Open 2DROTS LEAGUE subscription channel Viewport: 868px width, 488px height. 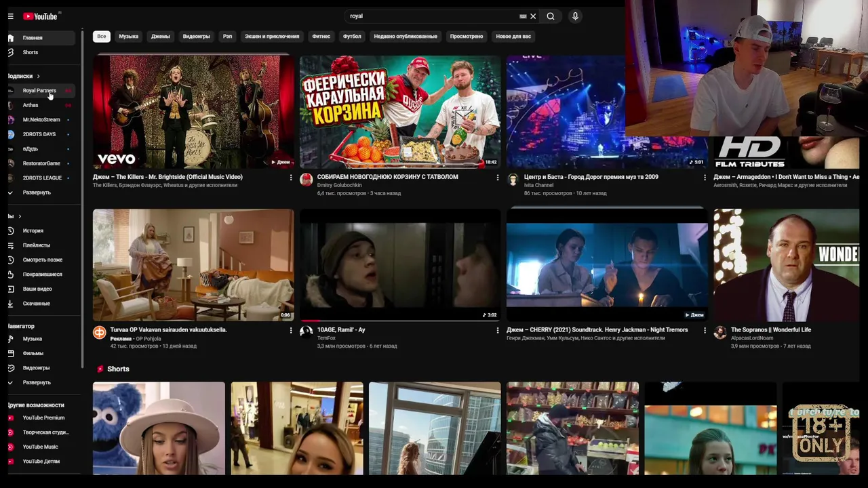click(41, 178)
